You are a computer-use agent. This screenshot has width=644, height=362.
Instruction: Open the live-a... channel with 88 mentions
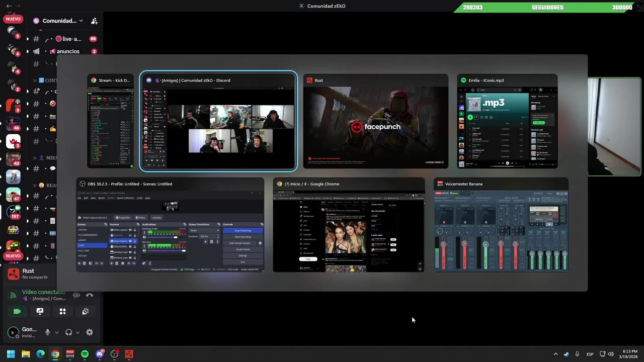[x=64, y=39]
